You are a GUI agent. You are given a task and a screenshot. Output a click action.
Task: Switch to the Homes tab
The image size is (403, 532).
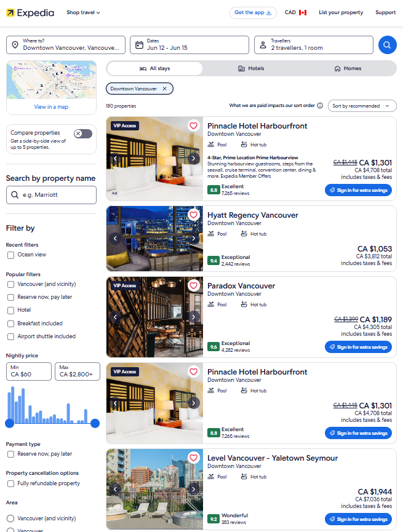point(348,68)
